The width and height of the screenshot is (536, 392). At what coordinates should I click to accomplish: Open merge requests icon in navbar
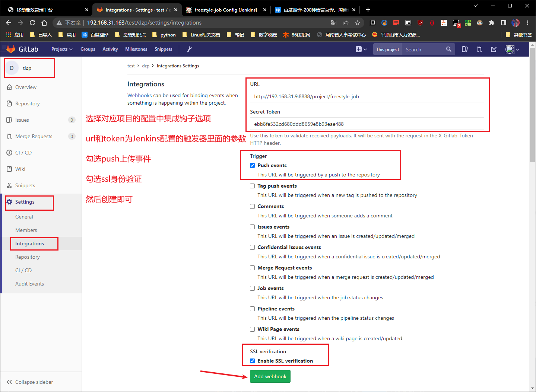pyautogui.click(x=479, y=49)
